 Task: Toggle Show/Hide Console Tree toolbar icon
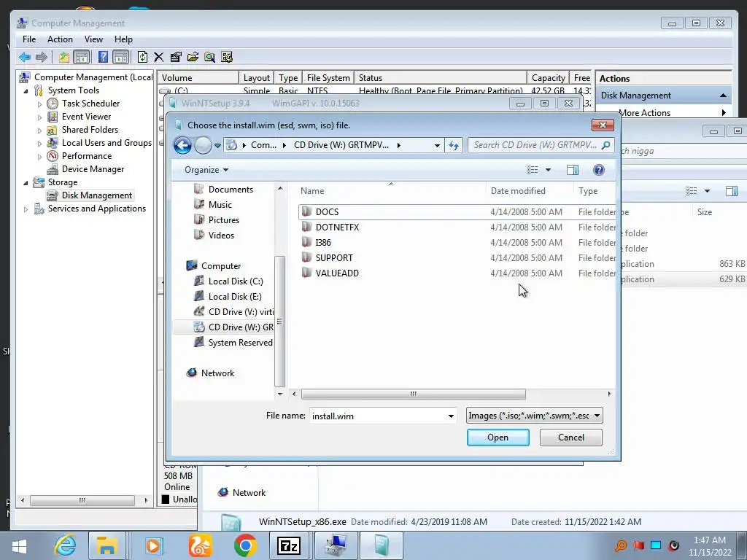click(x=82, y=57)
